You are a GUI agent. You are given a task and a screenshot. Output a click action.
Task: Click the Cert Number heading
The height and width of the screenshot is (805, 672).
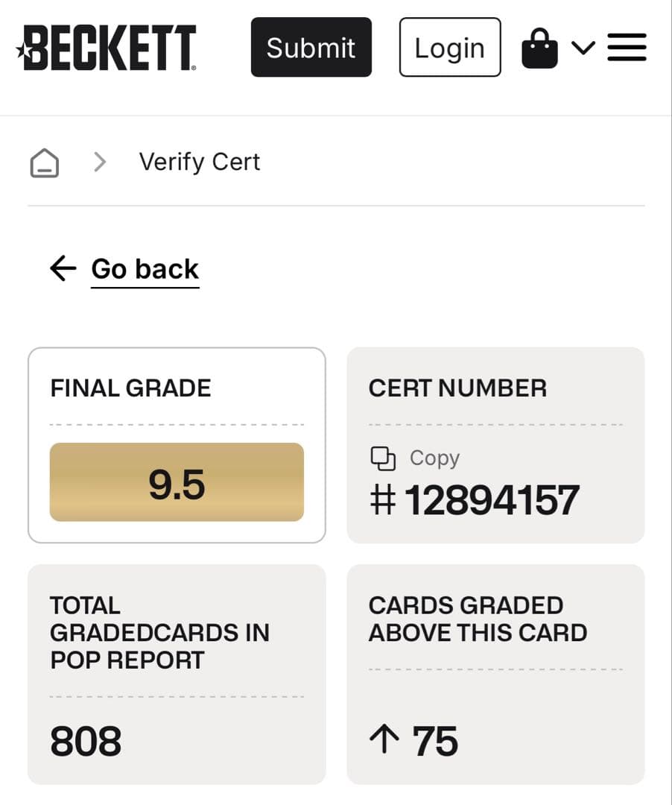[457, 388]
